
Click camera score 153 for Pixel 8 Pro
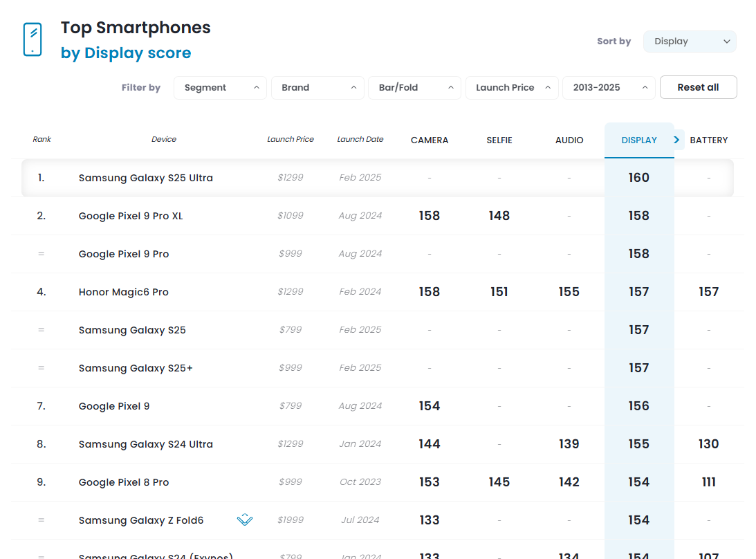430,482
